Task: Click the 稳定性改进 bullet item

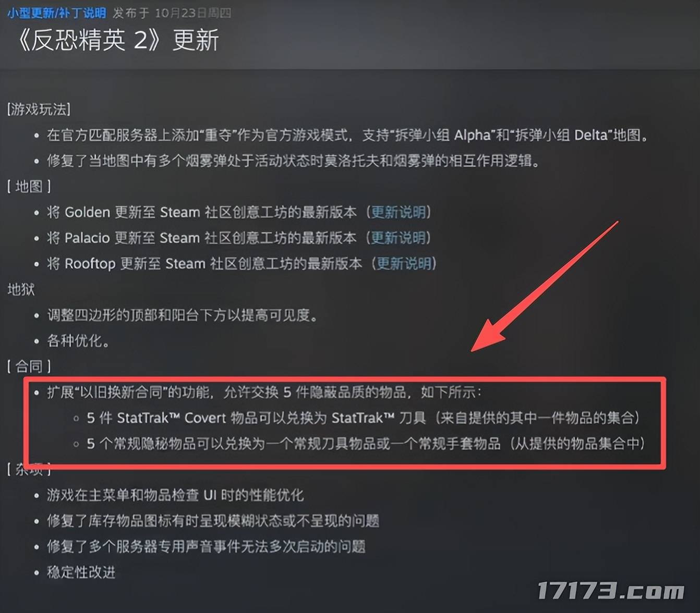Action: [x=81, y=572]
